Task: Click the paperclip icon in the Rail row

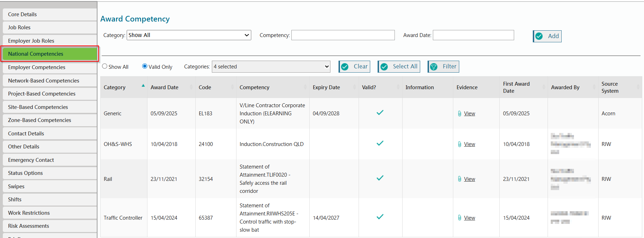Action: tap(459, 179)
